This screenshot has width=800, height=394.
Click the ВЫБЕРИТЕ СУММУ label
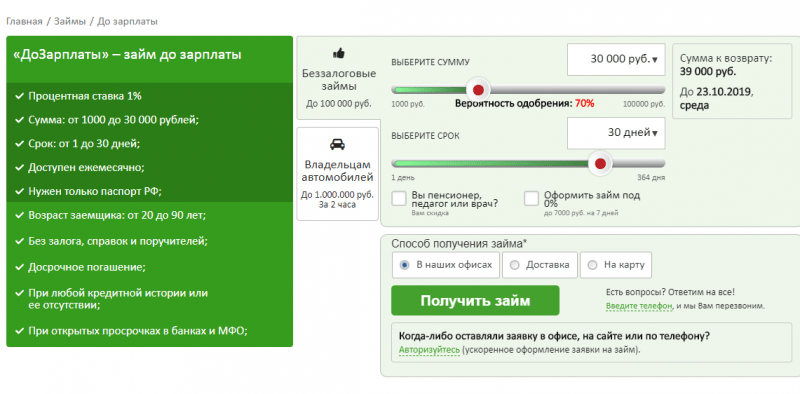coord(430,62)
